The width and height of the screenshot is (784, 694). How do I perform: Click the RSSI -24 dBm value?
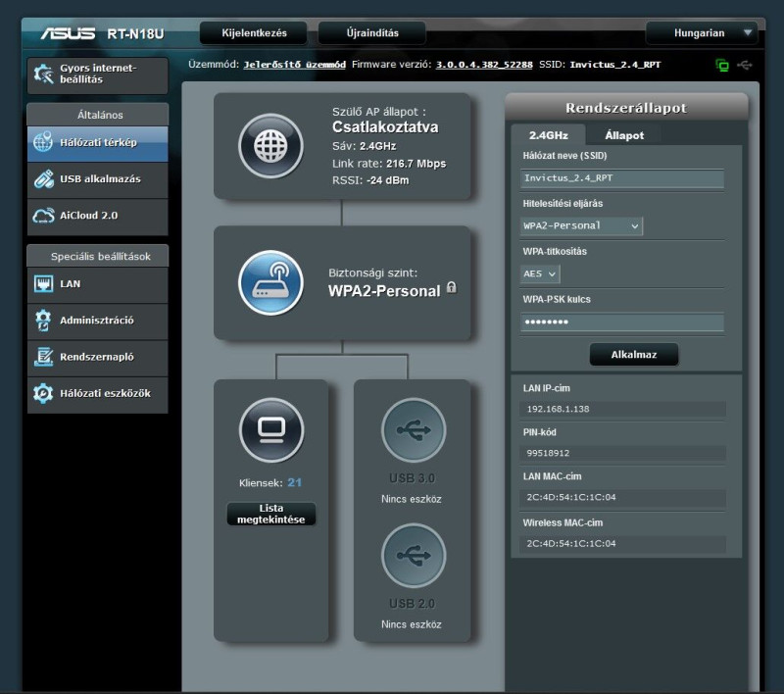pyautogui.click(x=387, y=180)
